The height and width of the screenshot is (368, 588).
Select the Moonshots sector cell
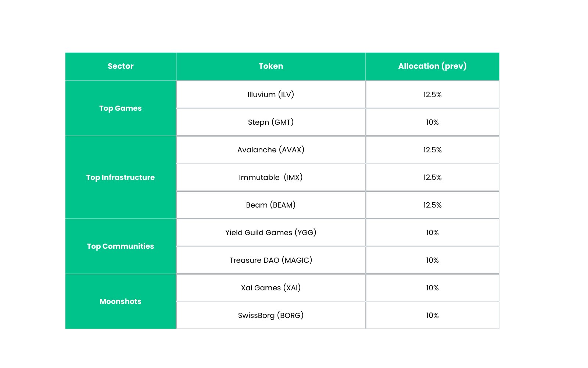121,301
